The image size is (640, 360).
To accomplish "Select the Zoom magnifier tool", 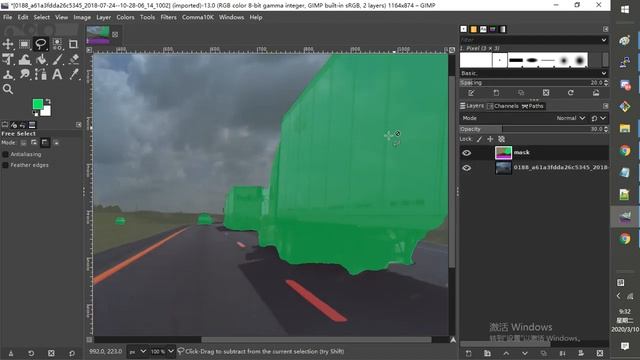I will [8, 89].
